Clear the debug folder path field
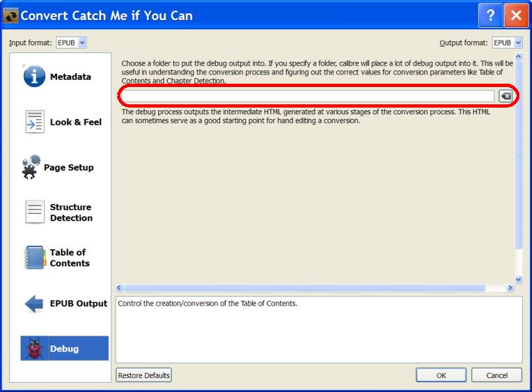Viewport: 532px width, 392px height. tap(505, 96)
